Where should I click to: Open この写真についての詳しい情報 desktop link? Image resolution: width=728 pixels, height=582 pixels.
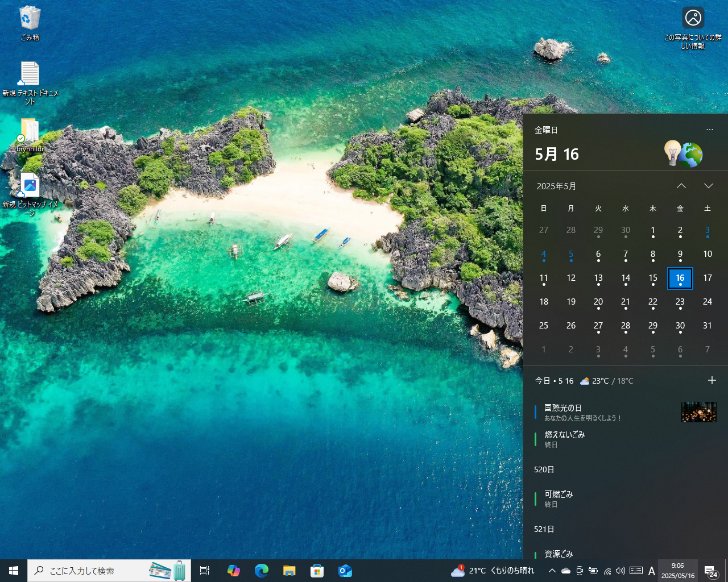click(x=693, y=17)
